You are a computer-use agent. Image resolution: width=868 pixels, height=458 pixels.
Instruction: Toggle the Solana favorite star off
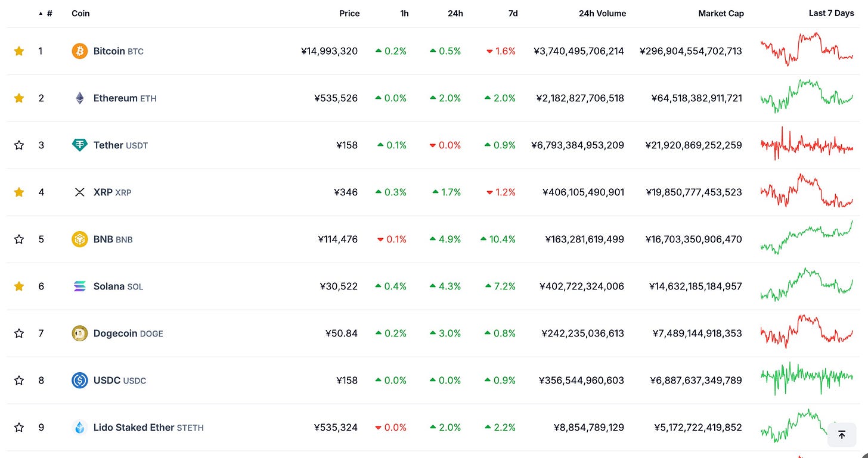[x=19, y=286]
